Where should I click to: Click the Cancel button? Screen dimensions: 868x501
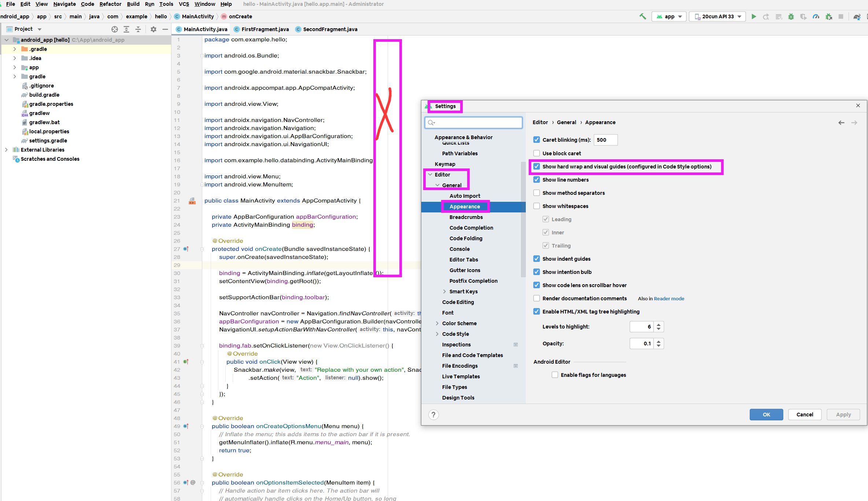[805, 415]
